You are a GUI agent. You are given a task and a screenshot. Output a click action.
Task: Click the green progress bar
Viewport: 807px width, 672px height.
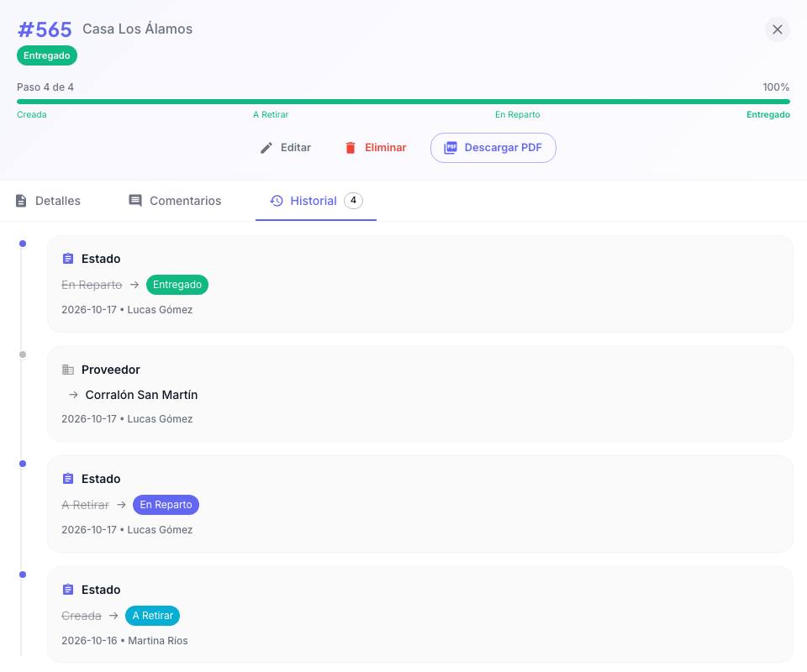[403, 102]
